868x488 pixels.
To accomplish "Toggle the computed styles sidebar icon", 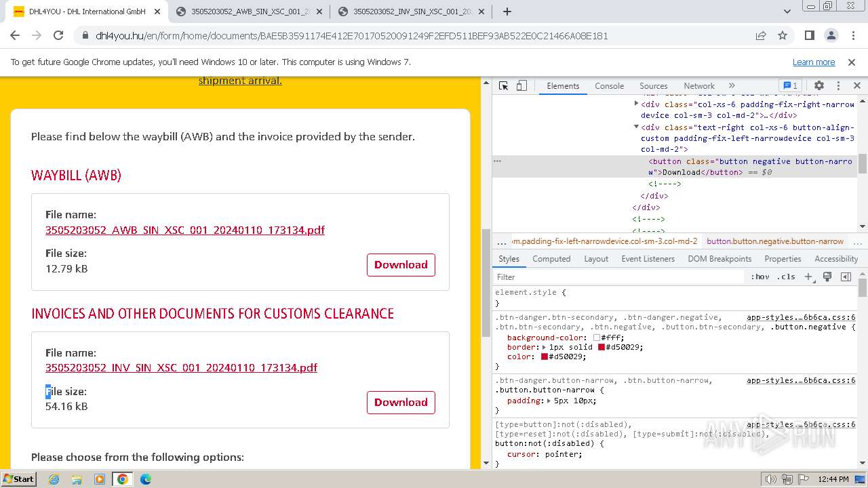I will coord(846,277).
